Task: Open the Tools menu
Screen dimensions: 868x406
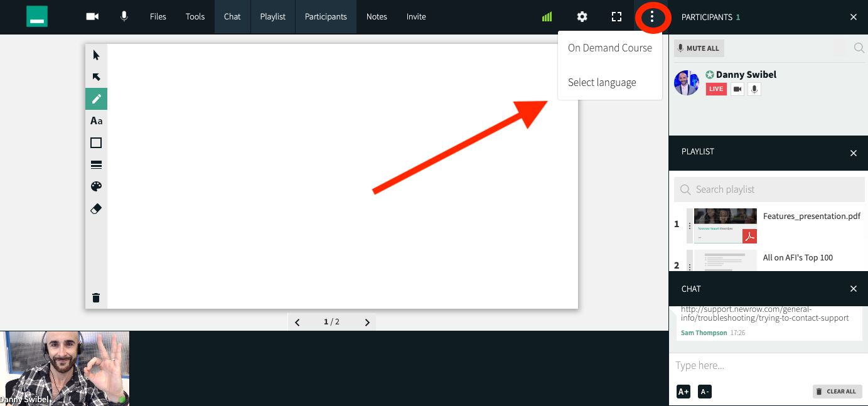Action: coord(195,17)
